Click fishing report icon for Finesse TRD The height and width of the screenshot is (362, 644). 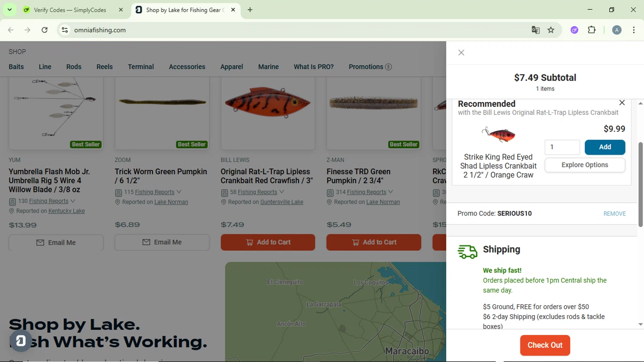(x=330, y=193)
